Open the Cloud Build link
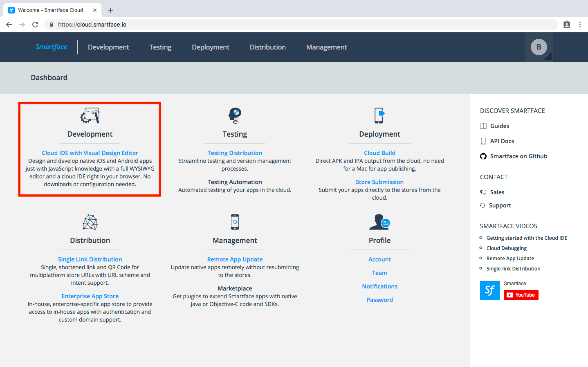588x367 pixels. (x=379, y=153)
